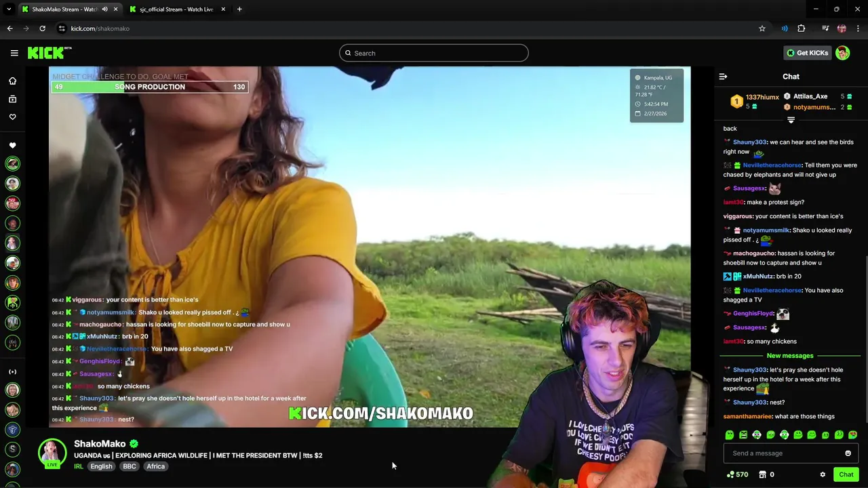The width and height of the screenshot is (868, 488).
Task: Bookmark this page with star icon
Action: (x=762, y=28)
